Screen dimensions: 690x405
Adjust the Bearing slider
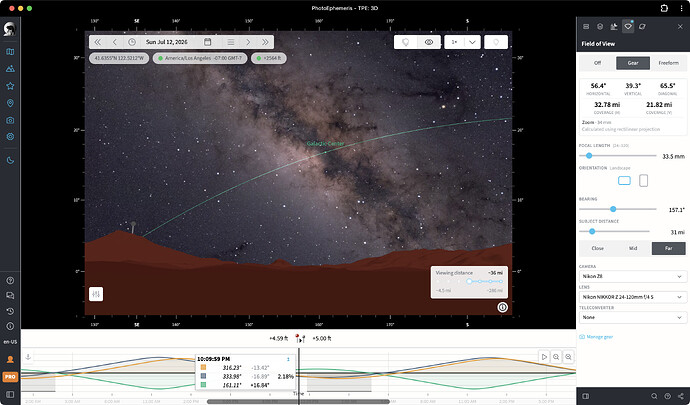(617, 209)
